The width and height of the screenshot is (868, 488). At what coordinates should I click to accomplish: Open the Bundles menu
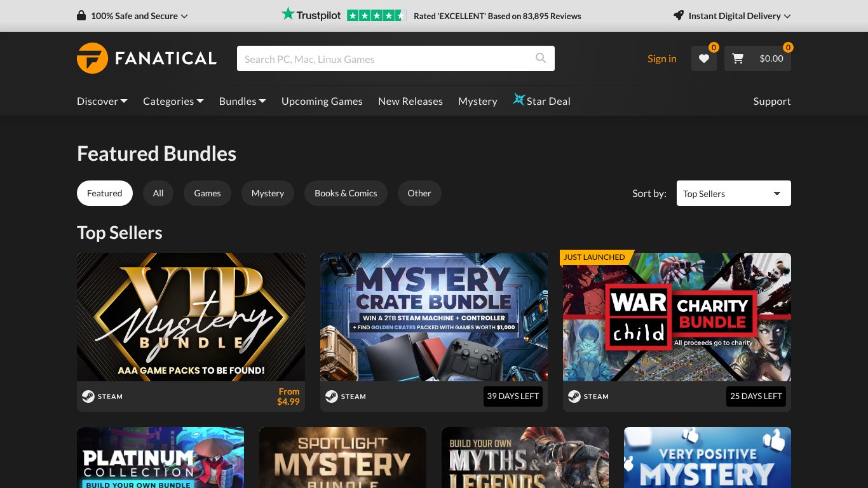tap(243, 101)
